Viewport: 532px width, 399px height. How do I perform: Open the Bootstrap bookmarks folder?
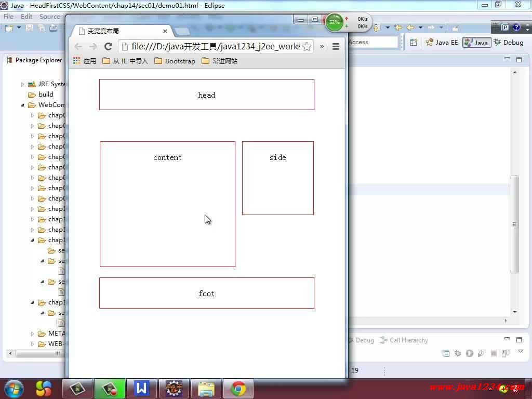[175, 61]
